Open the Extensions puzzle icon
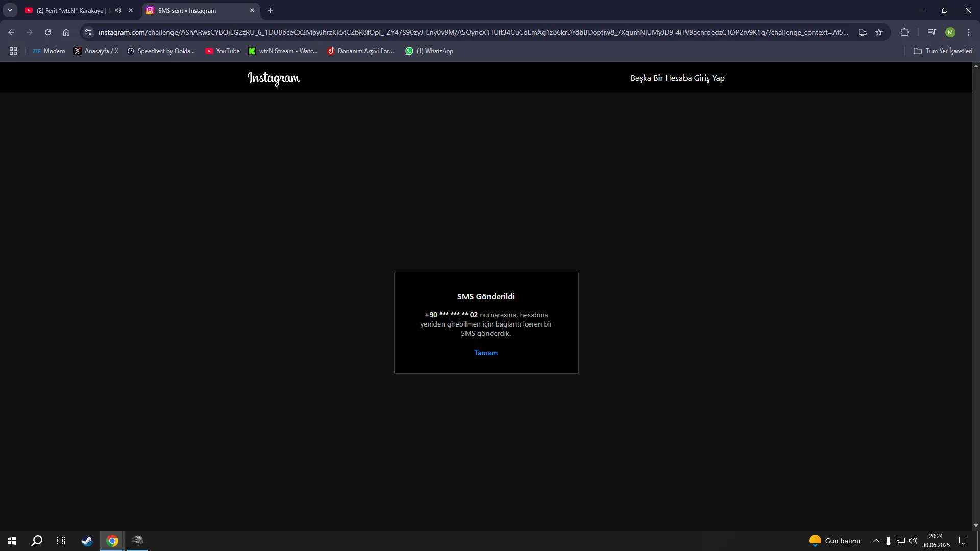980x551 pixels. 904,32
